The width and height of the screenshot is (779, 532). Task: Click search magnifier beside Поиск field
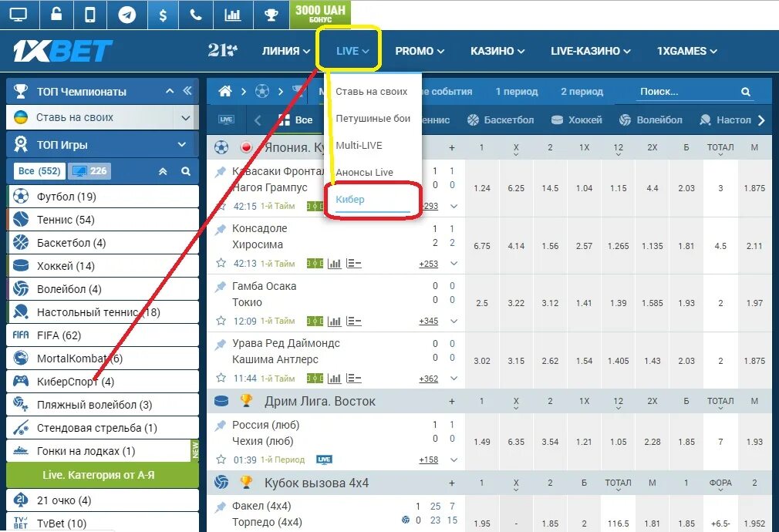[745, 92]
